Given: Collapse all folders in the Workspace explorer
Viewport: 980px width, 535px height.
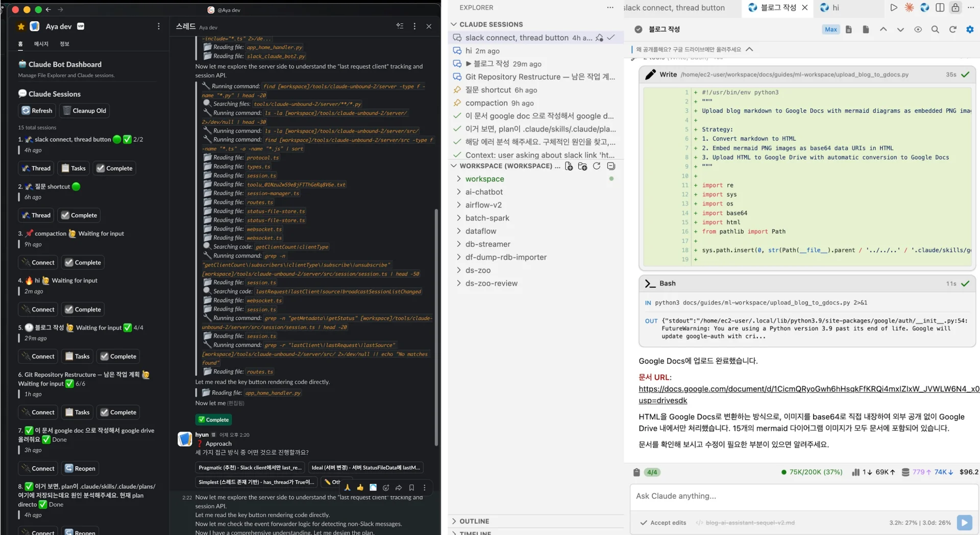Looking at the screenshot, I should pyautogui.click(x=611, y=166).
